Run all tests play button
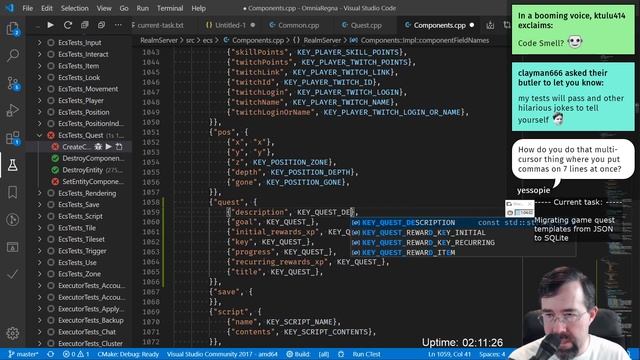The width and height of the screenshot is (640, 360). point(51,25)
